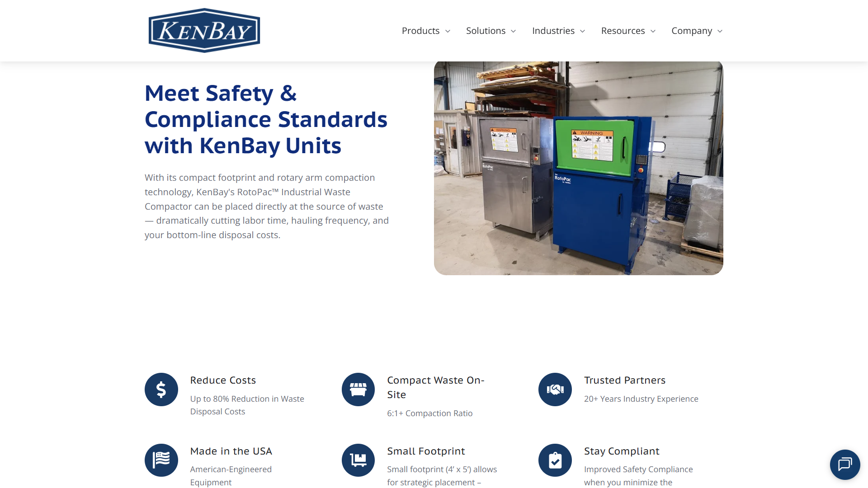The width and height of the screenshot is (868, 488).
Task: Expand the chevron next to Solutions
Action: point(513,31)
